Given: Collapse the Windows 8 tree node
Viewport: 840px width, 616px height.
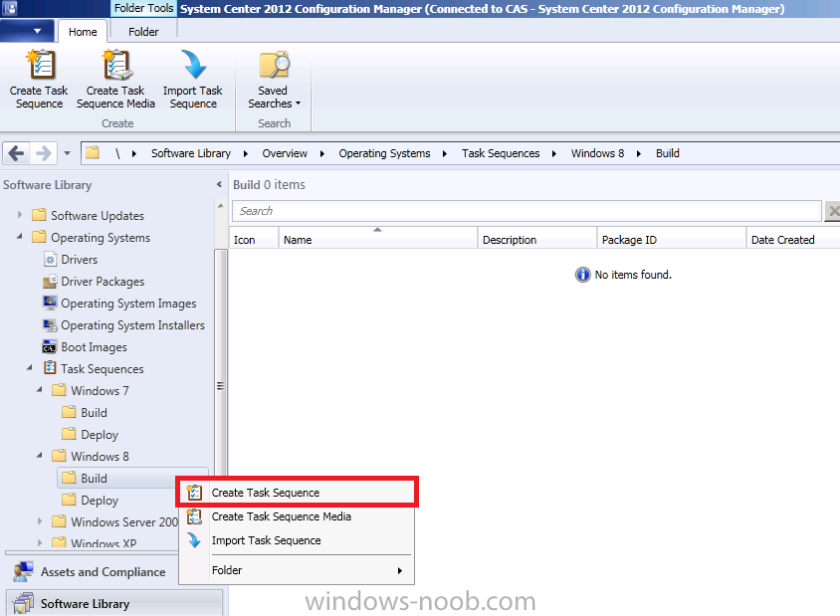Looking at the screenshot, I should click(40, 456).
